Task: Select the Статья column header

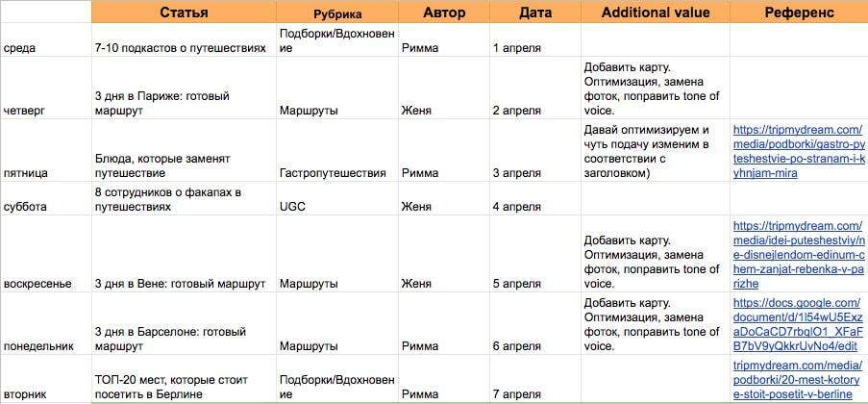Action: click(x=184, y=13)
